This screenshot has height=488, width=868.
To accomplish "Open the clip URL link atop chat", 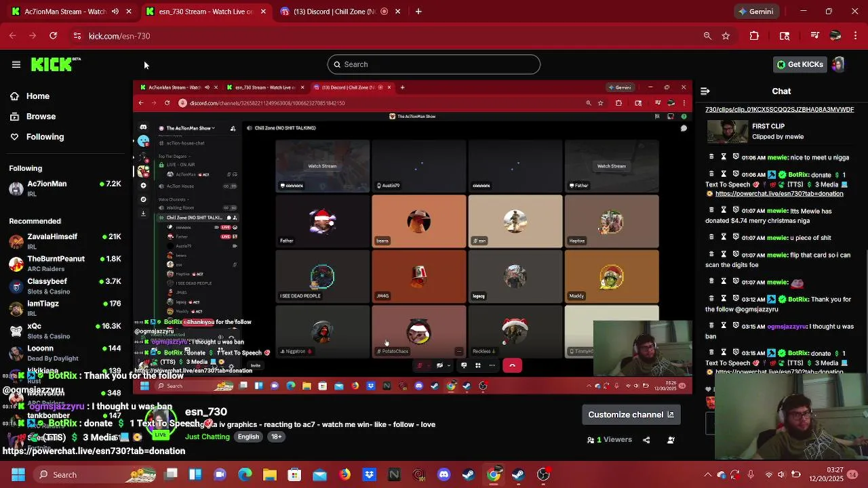I will click(x=779, y=109).
